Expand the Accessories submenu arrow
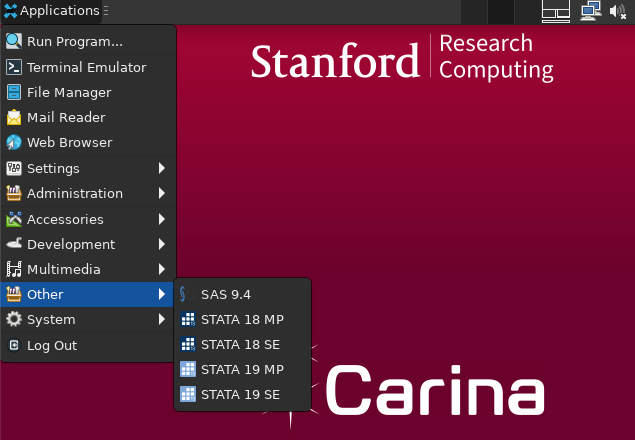635x440 pixels. pos(162,219)
